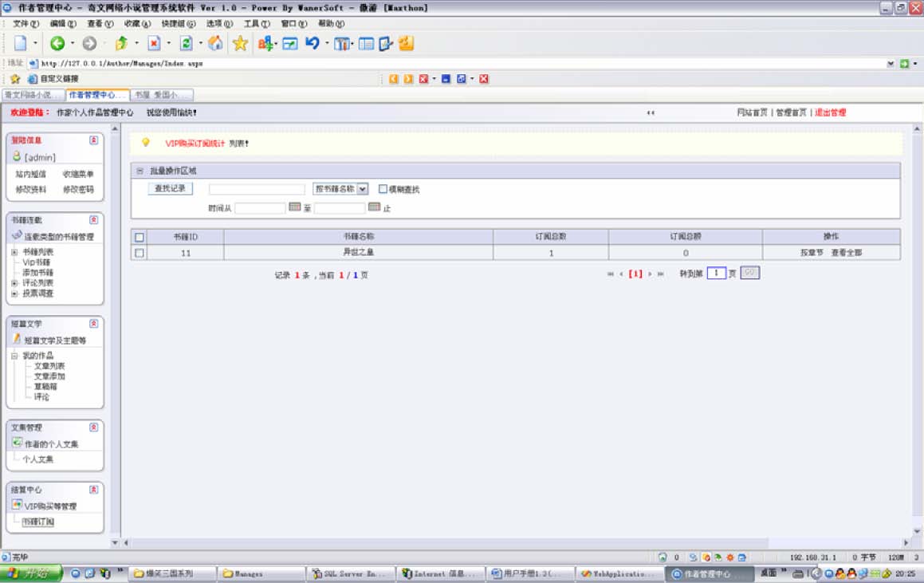Screen dimensions: 924x583
Task: Click the 查找记录 button
Action: tap(170, 189)
